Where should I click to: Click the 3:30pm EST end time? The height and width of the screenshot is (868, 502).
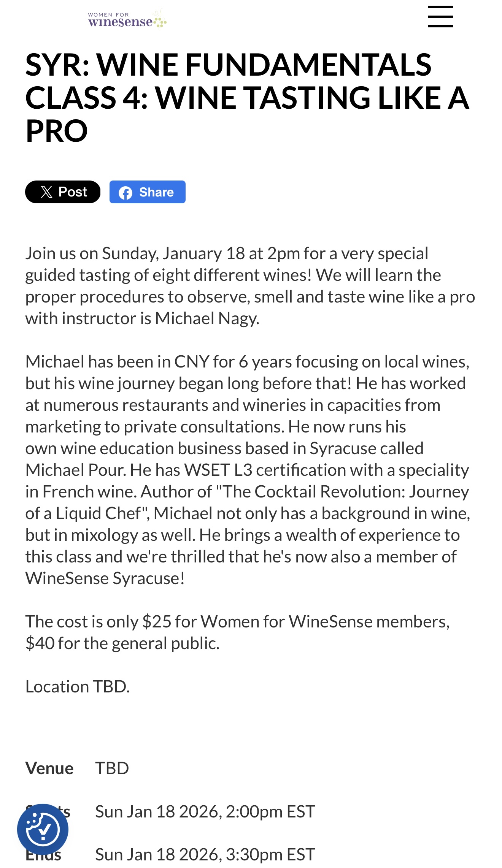tap(270, 855)
